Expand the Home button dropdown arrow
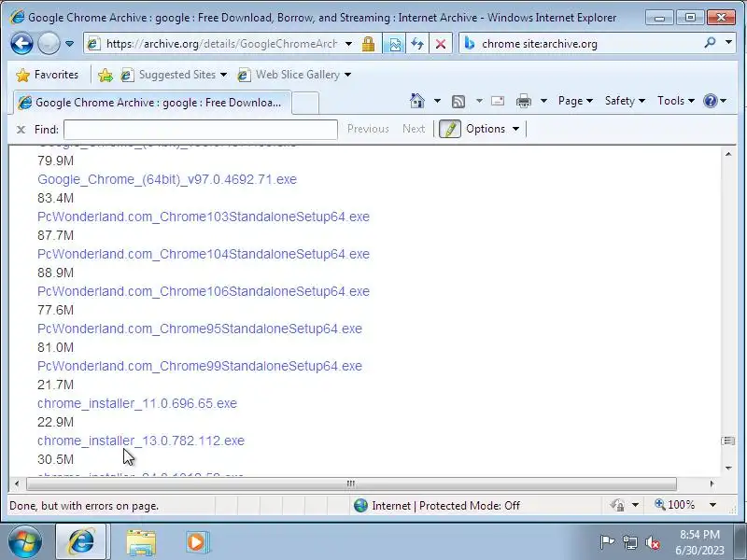Image resolution: width=747 pixels, height=560 pixels. pos(437,101)
